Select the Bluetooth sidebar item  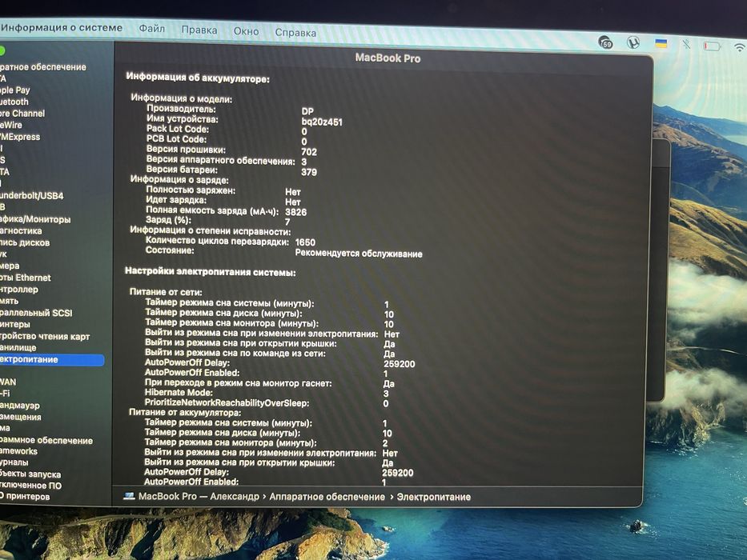[14, 102]
